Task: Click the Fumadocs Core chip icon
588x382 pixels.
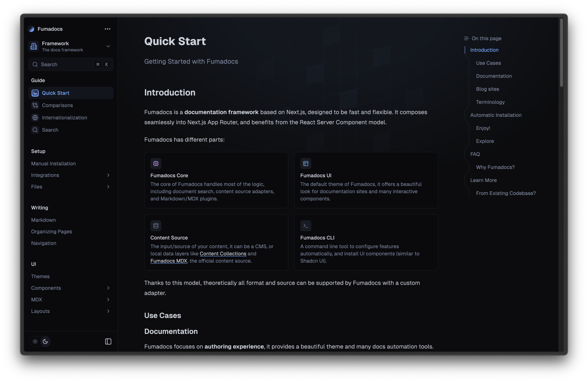Action: tap(156, 164)
